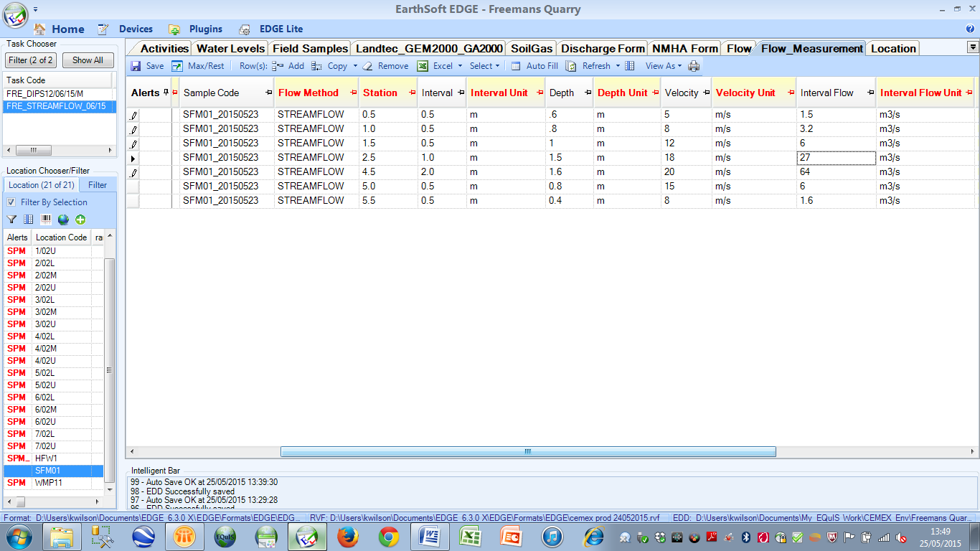This screenshot has width=980, height=551.
Task: Open Firefox from taskbar
Action: click(348, 537)
